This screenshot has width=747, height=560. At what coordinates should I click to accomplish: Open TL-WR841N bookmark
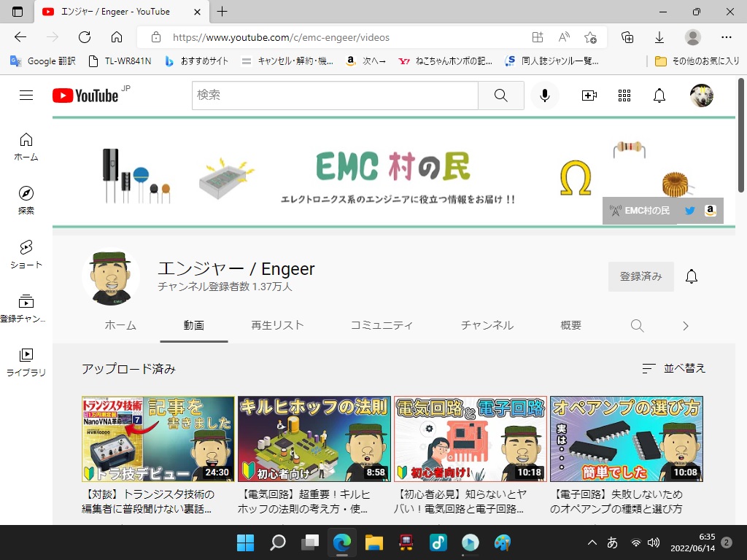click(120, 61)
